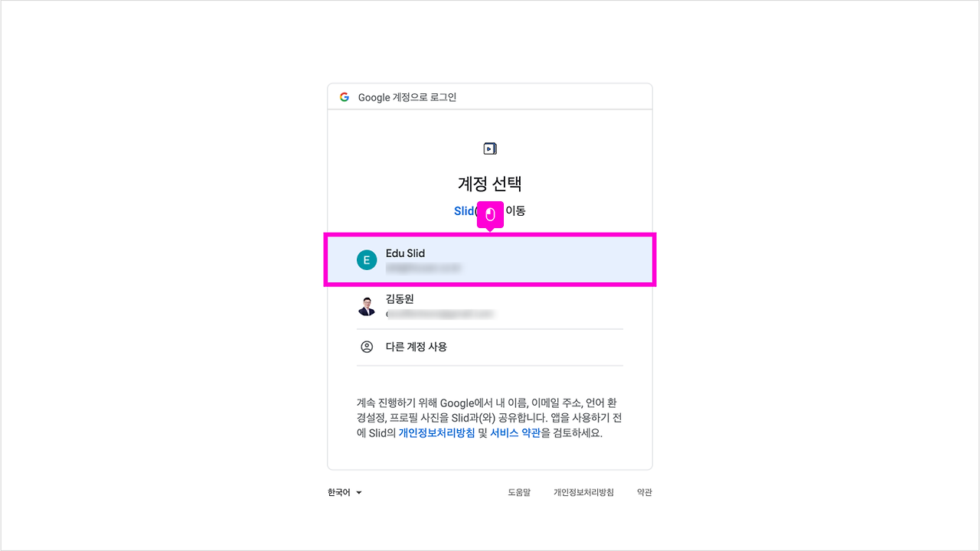Click 도움말 in the footer
Screen dimensions: 980x551
pyautogui.click(x=518, y=492)
